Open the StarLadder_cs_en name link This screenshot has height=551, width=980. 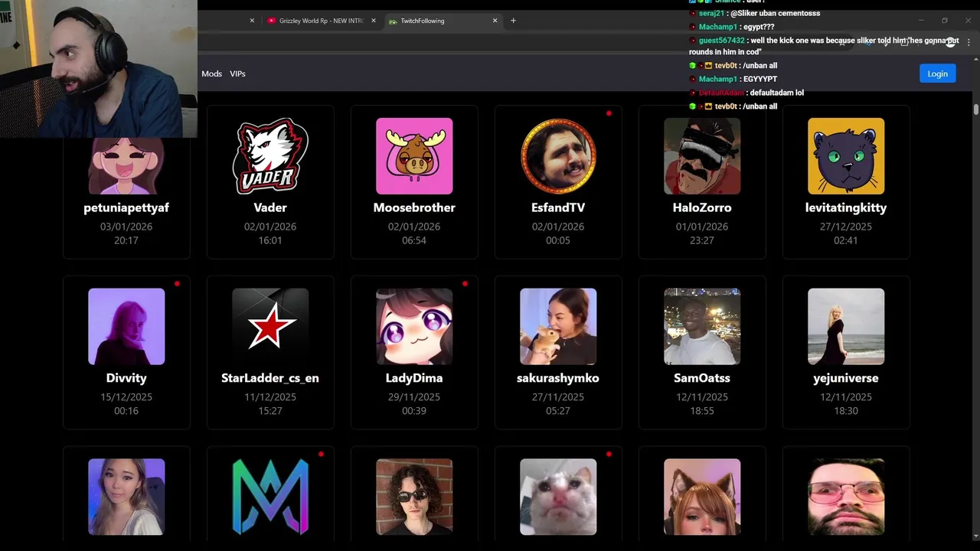(270, 378)
